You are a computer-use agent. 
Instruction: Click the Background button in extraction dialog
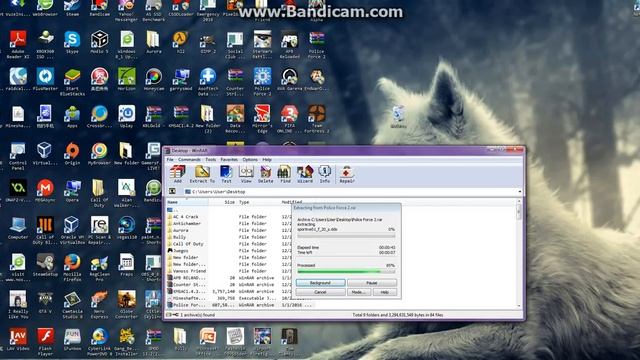click(x=320, y=282)
